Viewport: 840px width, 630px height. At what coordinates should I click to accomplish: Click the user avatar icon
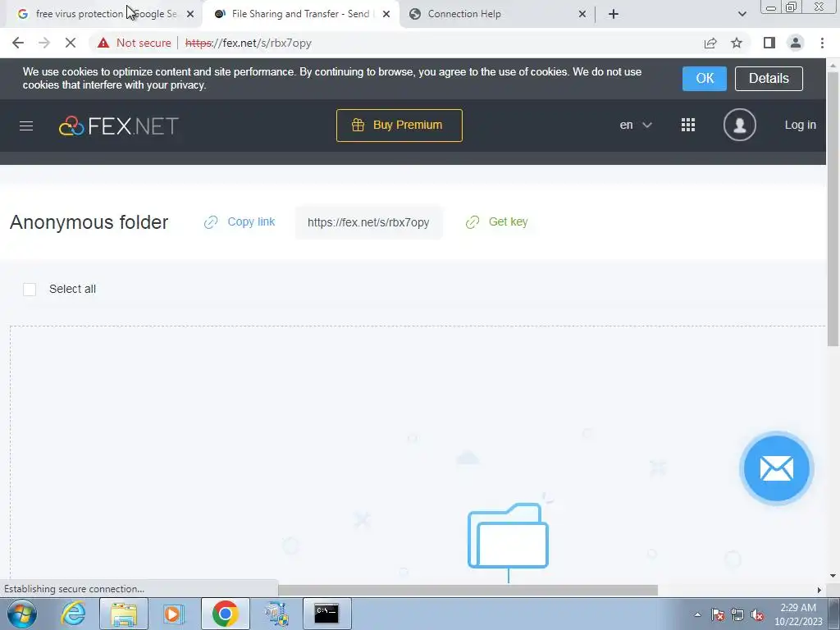739,125
